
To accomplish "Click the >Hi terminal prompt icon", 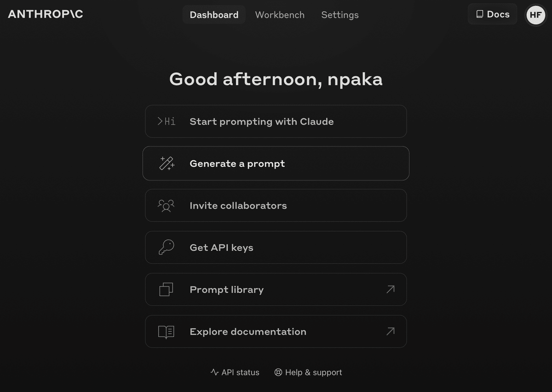I will pos(166,121).
